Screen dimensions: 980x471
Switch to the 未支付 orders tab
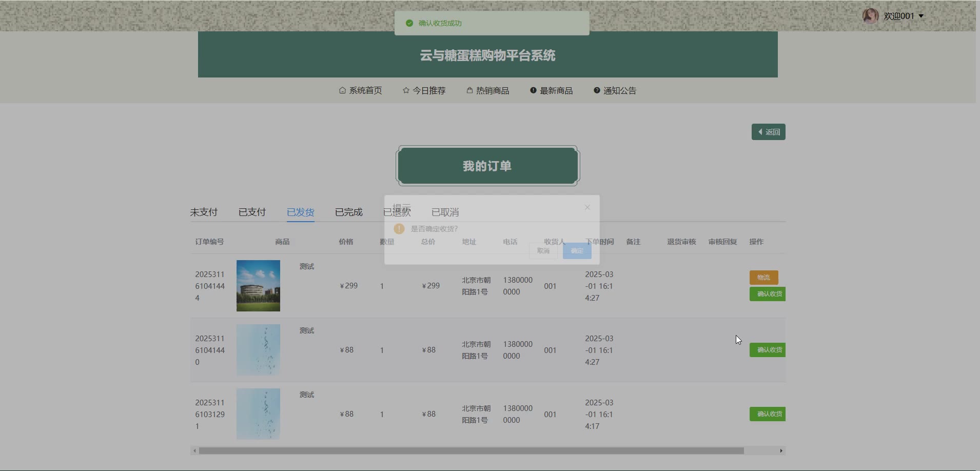click(x=204, y=212)
